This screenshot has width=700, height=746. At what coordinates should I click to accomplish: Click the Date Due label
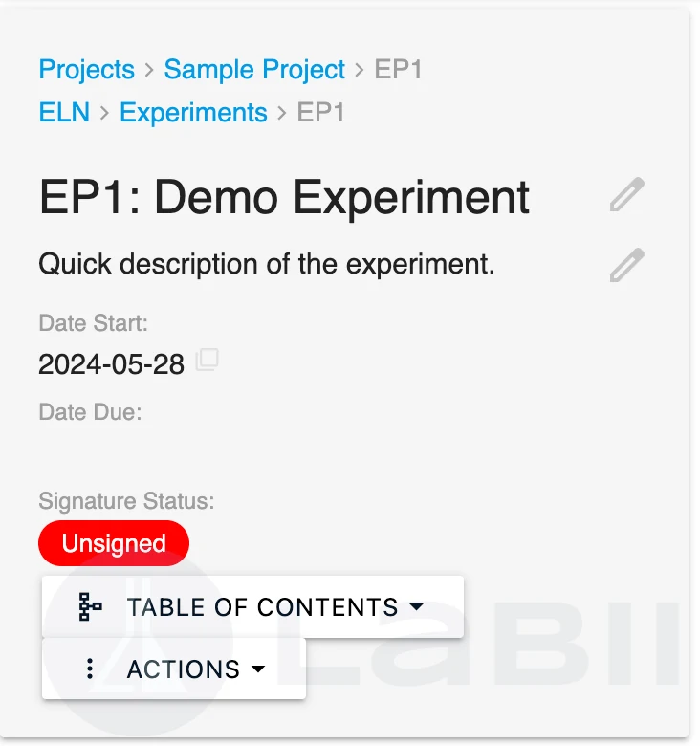pos(90,412)
